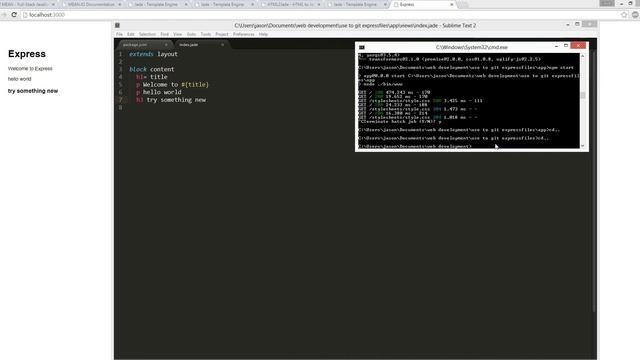Viewport: 640px width, 360px height.
Task: Click the cmd.exe title bar text
Action: pos(471,47)
